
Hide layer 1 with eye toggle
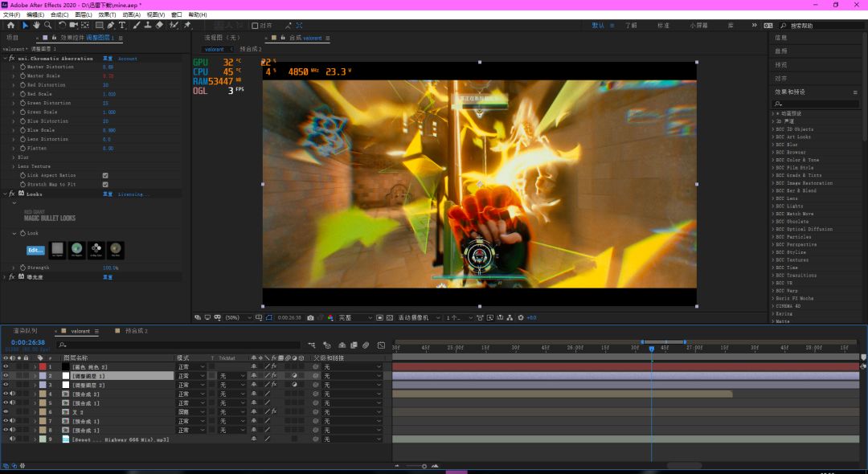[x=6, y=366]
